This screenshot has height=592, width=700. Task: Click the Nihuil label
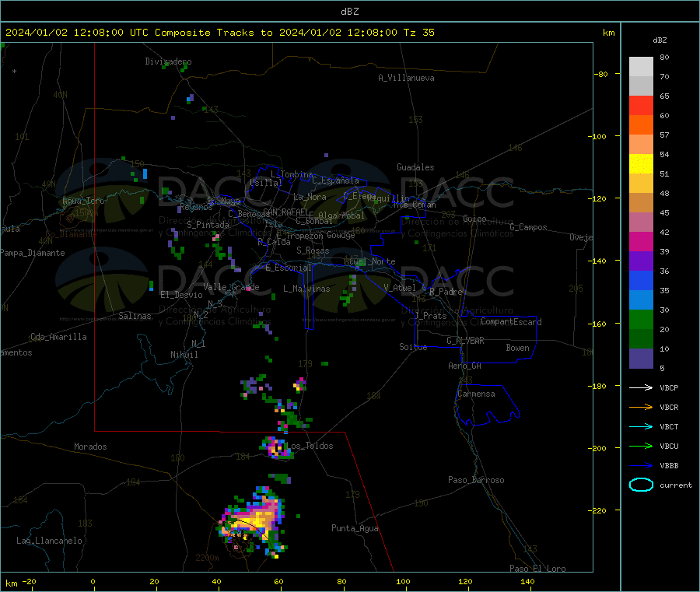point(184,355)
